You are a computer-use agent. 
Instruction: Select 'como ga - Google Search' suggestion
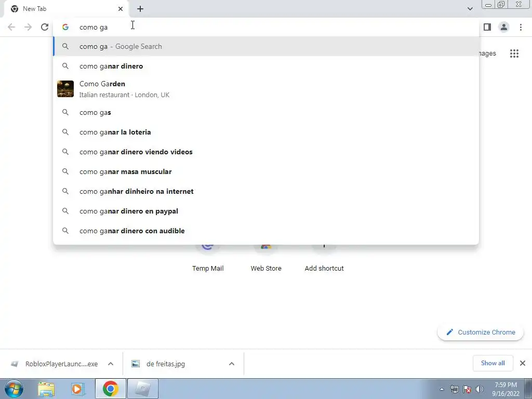[266, 46]
